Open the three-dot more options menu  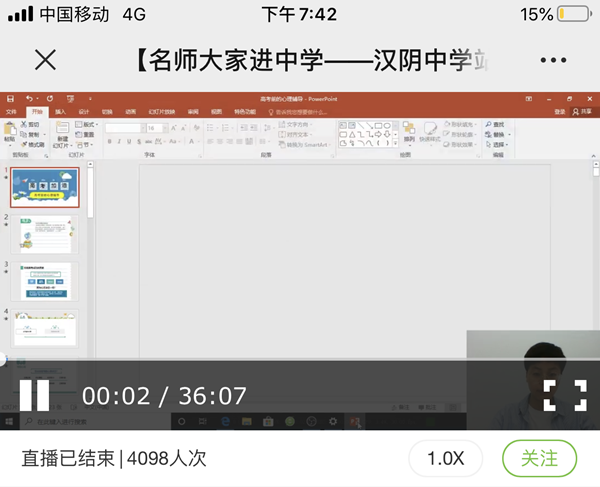[553, 60]
